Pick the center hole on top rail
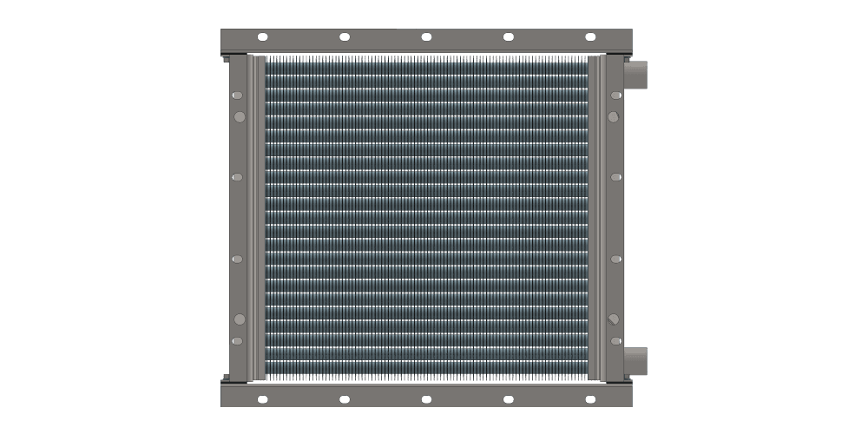Viewport: 868px width, 434px height. click(426, 36)
